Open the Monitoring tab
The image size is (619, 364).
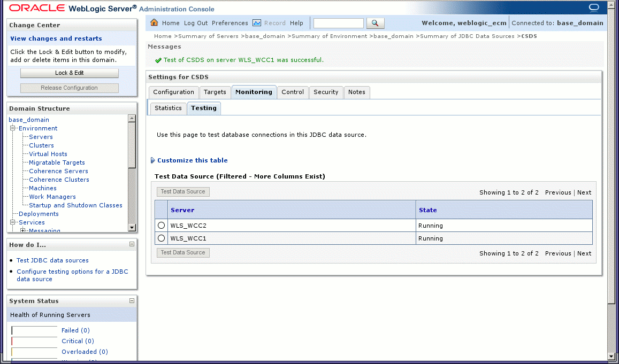pyautogui.click(x=254, y=92)
